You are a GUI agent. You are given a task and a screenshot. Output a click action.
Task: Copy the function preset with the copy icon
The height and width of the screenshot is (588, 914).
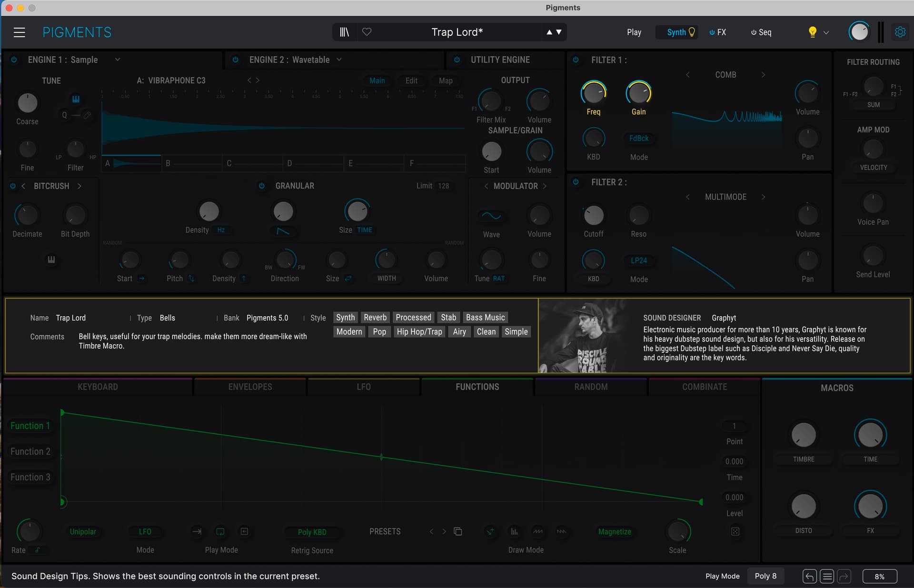pos(458,531)
